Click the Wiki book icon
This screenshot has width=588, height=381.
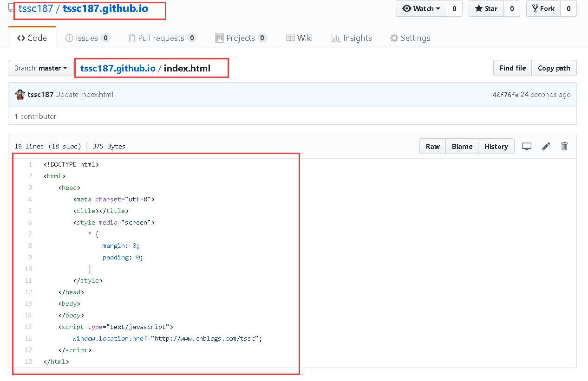291,38
